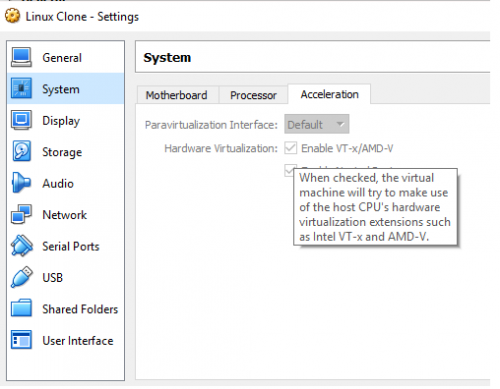
Task: Click the General monitor icon
Action: coord(21,57)
